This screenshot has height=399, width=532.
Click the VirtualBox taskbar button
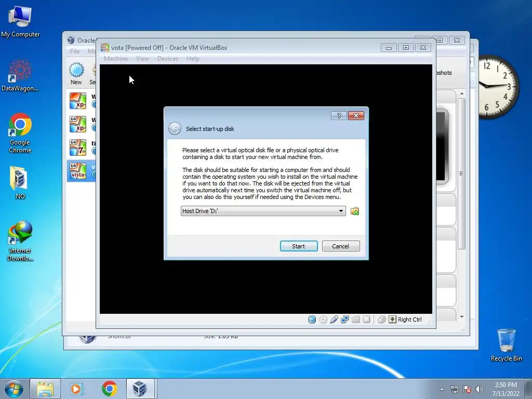coord(140,389)
